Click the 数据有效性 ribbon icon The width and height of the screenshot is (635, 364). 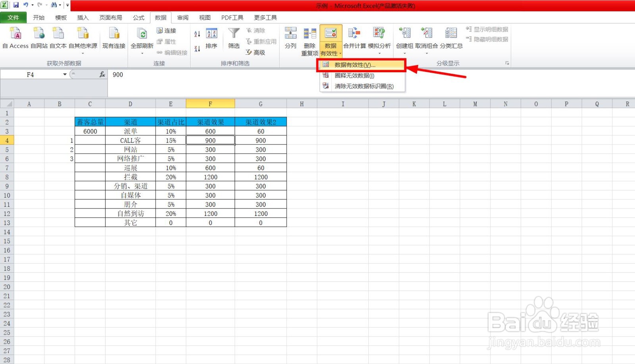point(331,33)
